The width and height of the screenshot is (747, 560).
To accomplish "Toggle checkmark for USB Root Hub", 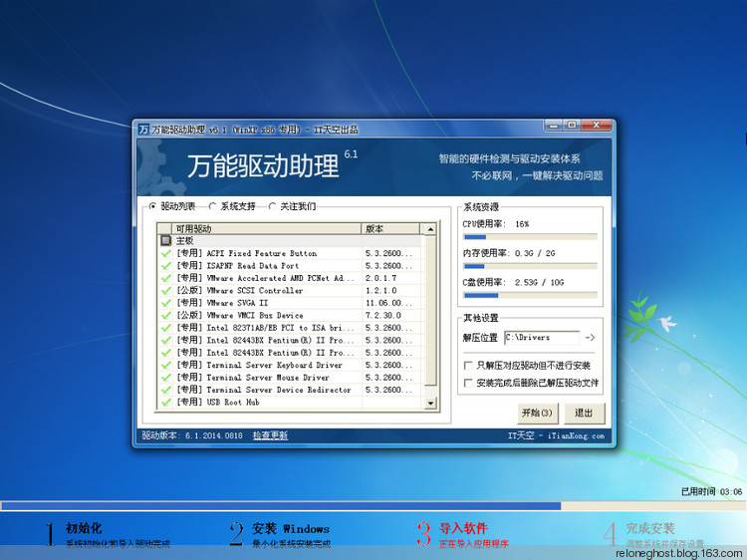I will (165, 403).
